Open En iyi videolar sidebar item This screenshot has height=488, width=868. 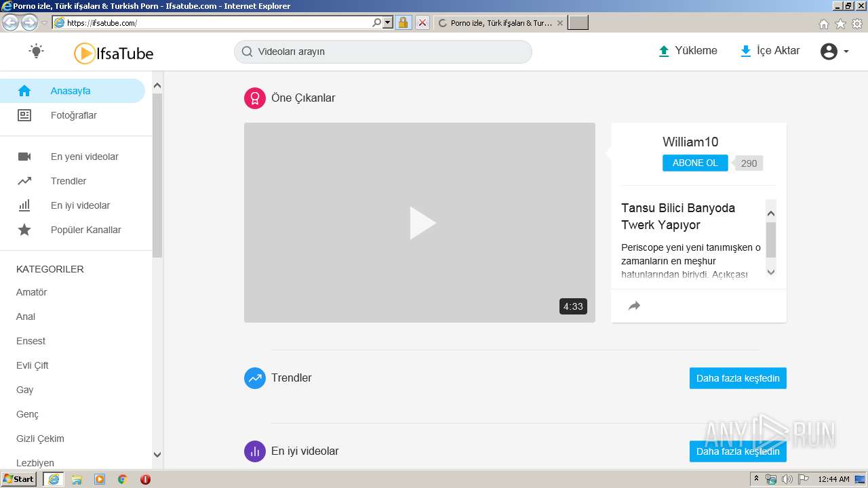(x=80, y=205)
